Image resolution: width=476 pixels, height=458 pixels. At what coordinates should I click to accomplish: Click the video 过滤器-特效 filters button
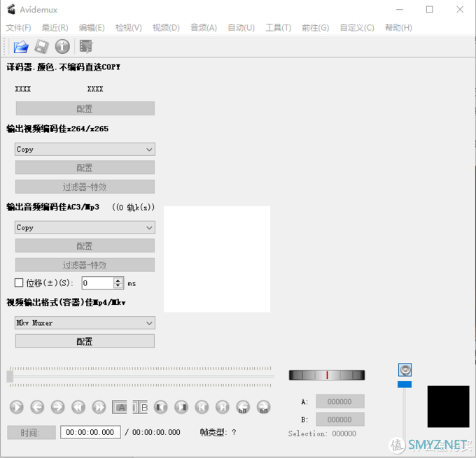coord(85,187)
